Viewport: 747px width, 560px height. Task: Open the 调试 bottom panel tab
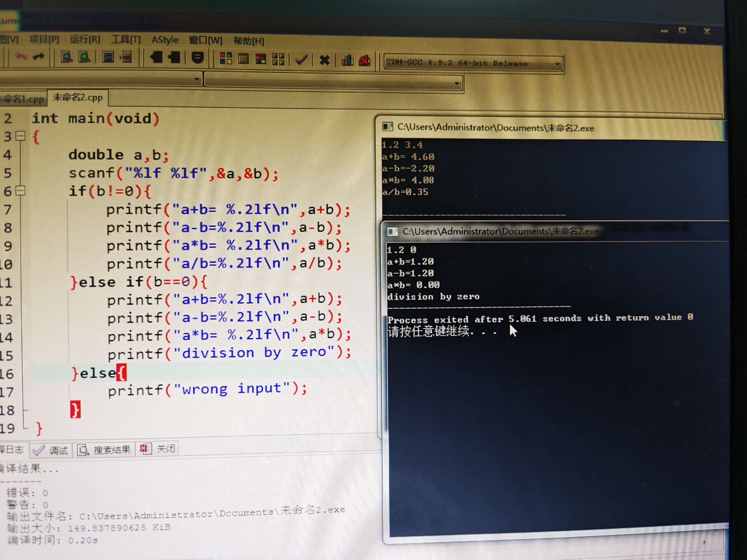(51, 450)
